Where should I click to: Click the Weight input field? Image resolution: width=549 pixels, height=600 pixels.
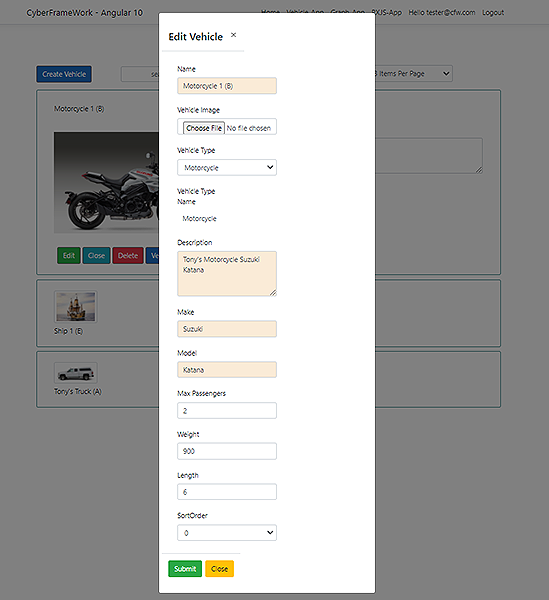[x=227, y=451]
